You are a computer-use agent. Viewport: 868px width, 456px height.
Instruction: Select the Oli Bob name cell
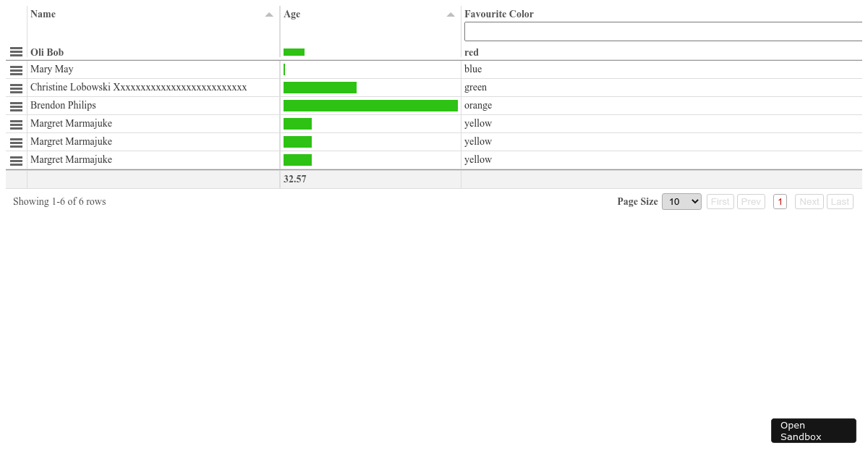[153, 52]
